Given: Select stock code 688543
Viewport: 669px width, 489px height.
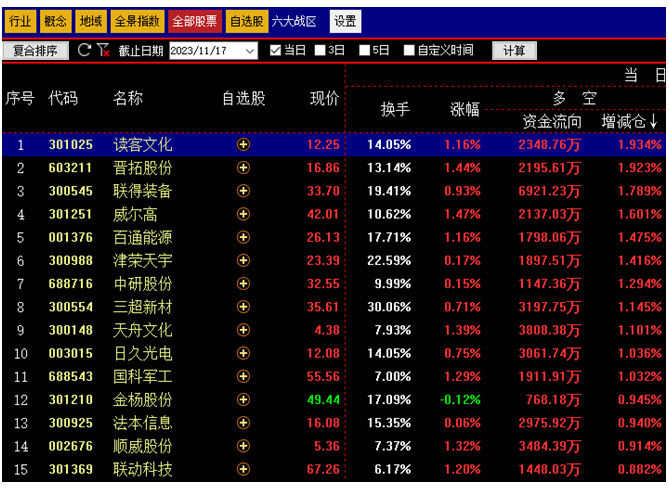Looking at the screenshot, I should click(x=70, y=376).
